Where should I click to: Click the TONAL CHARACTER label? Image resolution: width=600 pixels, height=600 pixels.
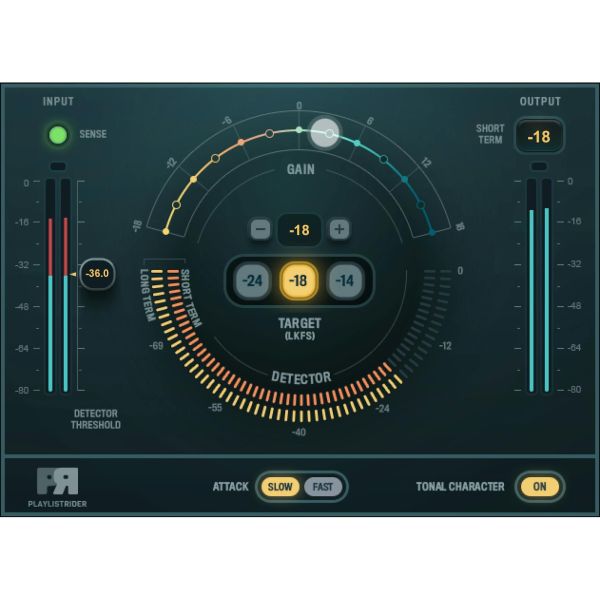click(460, 487)
